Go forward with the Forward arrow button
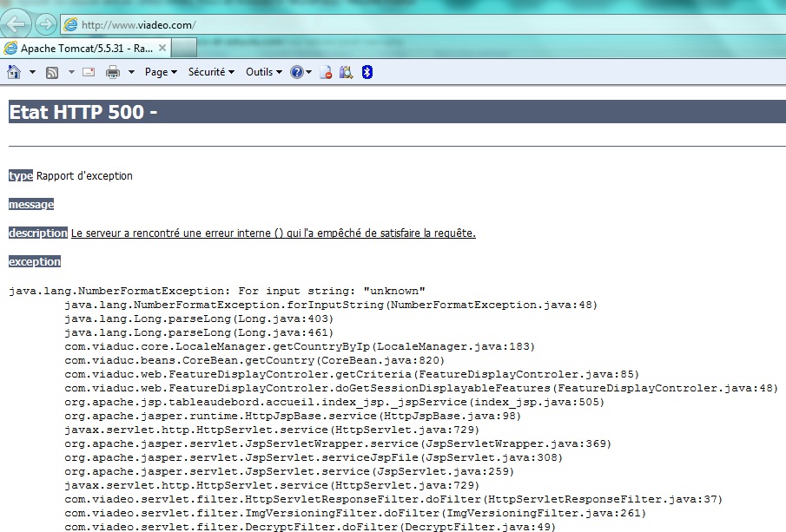 click(46, 24)
